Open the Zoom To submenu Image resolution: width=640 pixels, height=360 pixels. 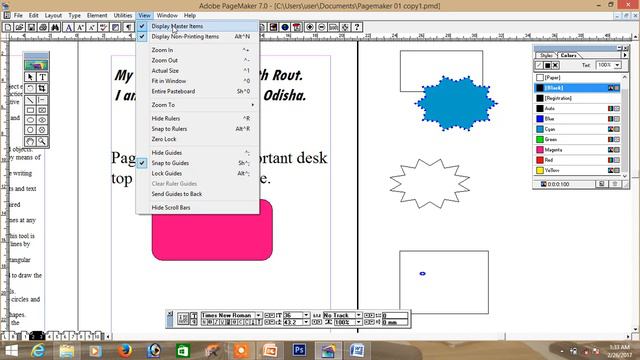[x=198, y=105]
